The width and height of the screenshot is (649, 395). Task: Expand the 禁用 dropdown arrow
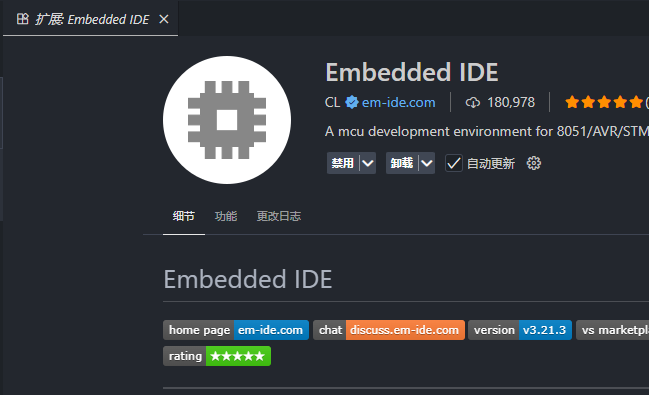coord(368,163)
